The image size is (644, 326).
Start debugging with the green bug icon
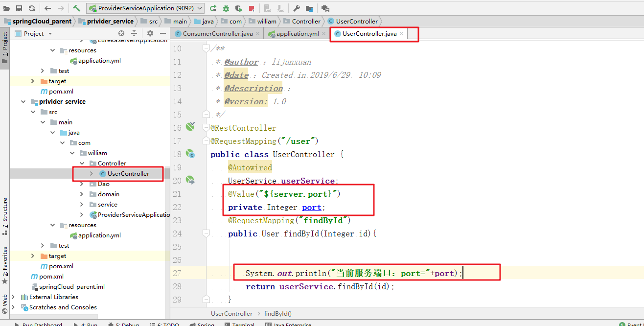[x=226, y=8]
